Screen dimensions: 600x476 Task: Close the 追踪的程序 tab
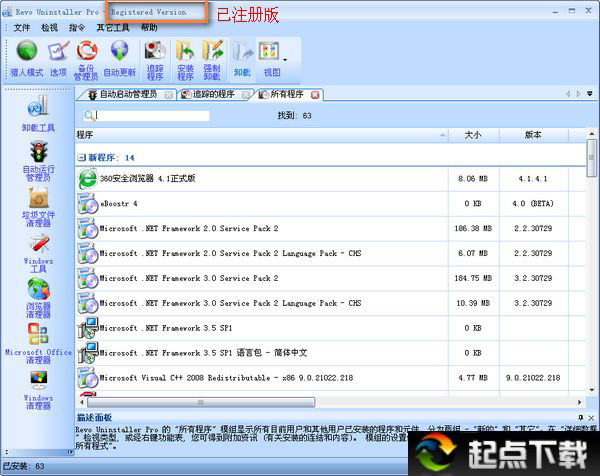tap(246, 95)
